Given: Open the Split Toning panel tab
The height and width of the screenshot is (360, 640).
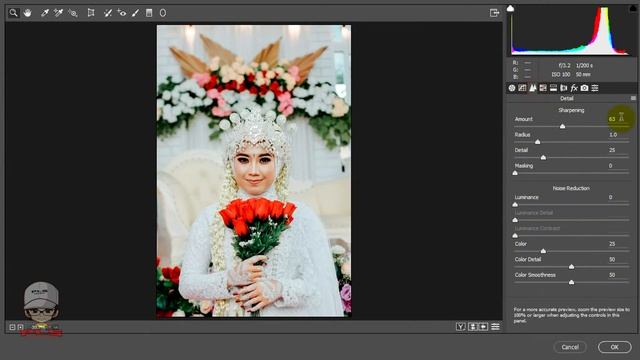Looking at the screenshot, I should coord(553,88).
